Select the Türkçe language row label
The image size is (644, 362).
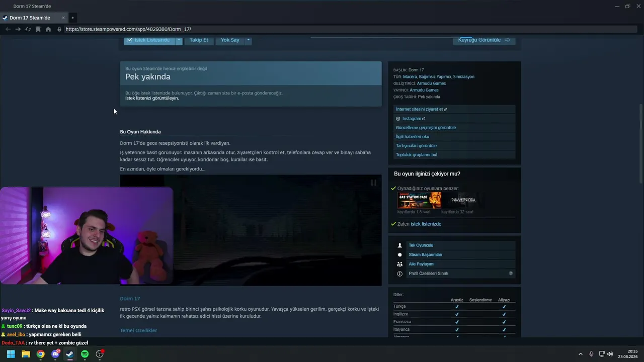399,306
